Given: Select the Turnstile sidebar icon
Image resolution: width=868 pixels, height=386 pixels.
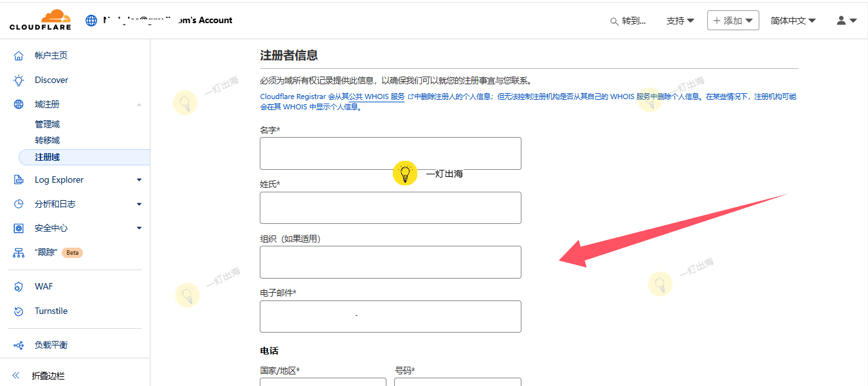Looking at the screenshot, I should (19, 311).
